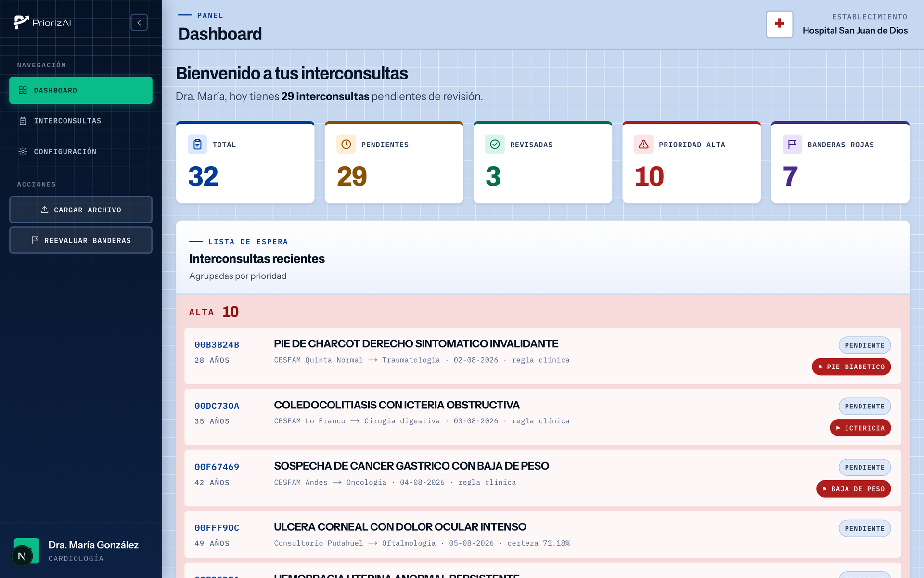Image resolution: width=924 pixels, height=578 pixels.
Task: Open interconsulta ID 00B3B24B
Action: 217,345
